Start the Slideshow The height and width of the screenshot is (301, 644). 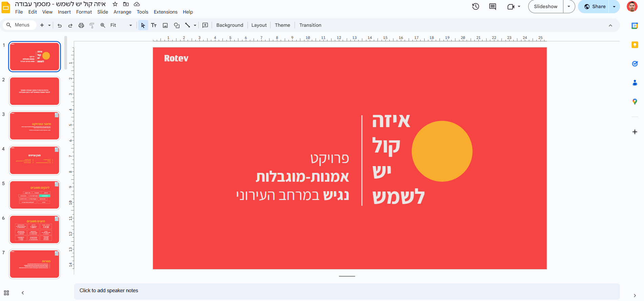coord(545,6)
